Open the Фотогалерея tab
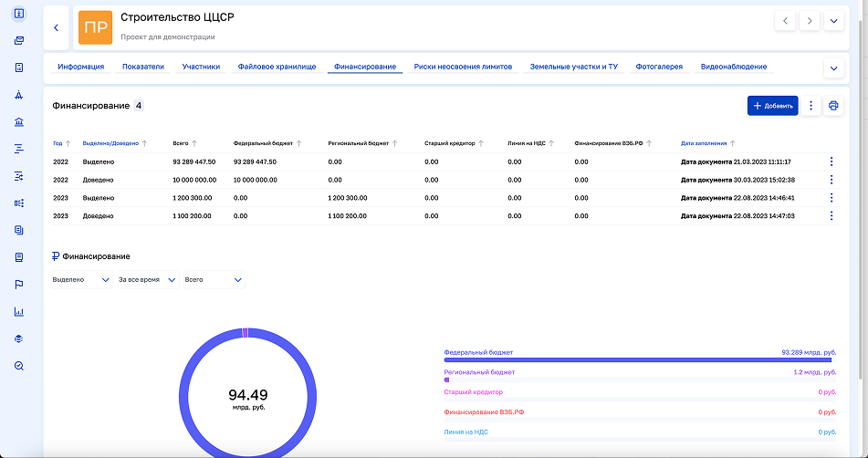Image resolution: width=868 pixels, height=458 pixels. pos(659,67)
